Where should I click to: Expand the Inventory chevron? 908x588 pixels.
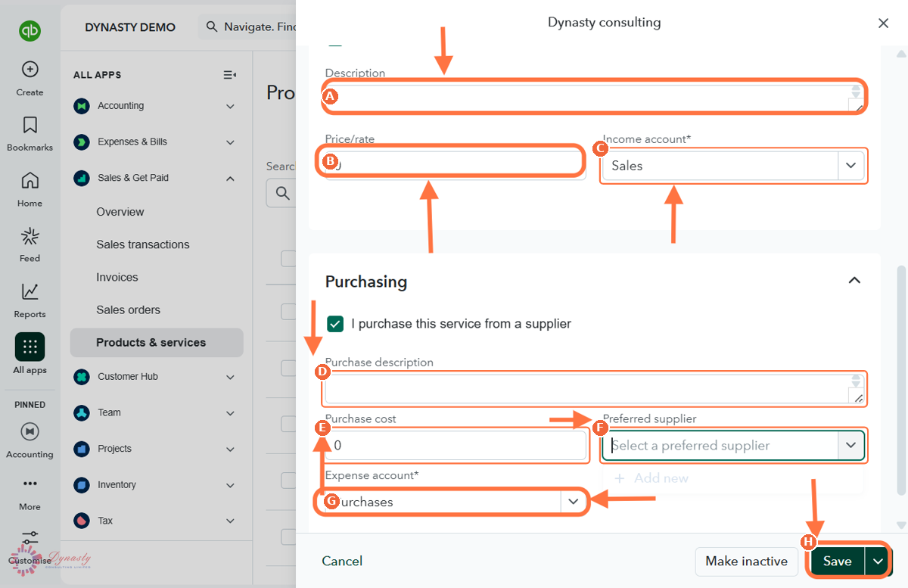coord(230,484)
